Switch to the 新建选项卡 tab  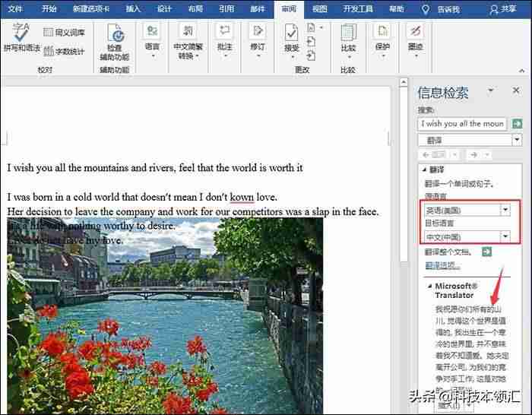[x=91, y=9]
